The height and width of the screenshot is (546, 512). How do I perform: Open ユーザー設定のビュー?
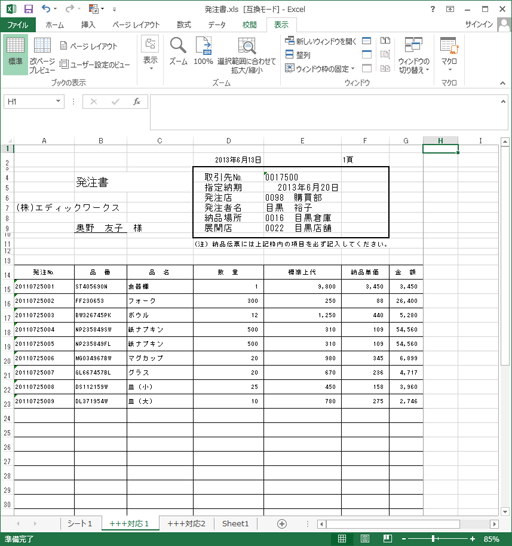tap(94, 64)
